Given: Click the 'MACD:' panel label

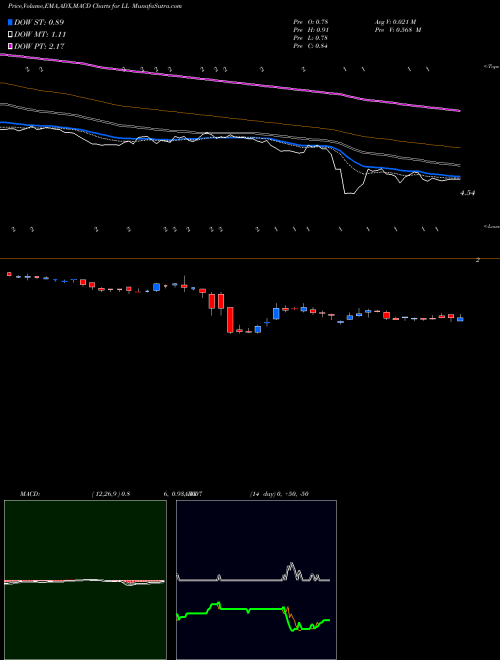Looking at the screenshot, I should 30,494.
